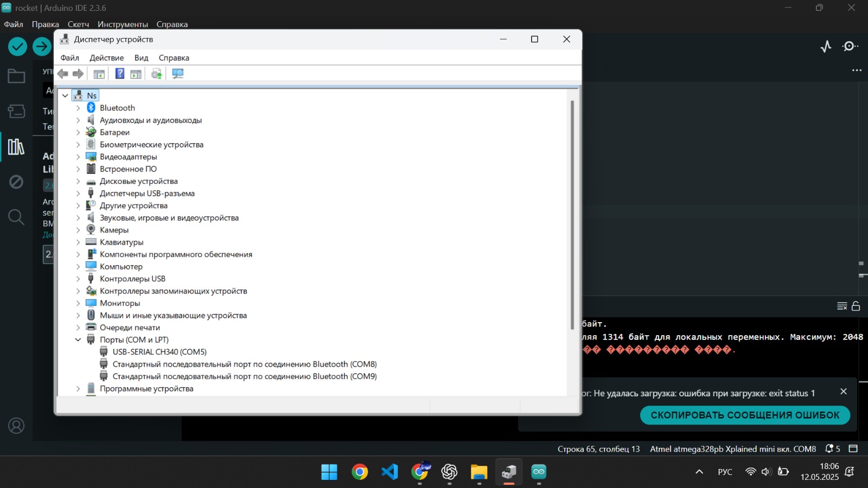The image size is (868, 488).
Task: Select the Клавиатуры tree row
Action: pyautogui.click(x=122, y=242)
